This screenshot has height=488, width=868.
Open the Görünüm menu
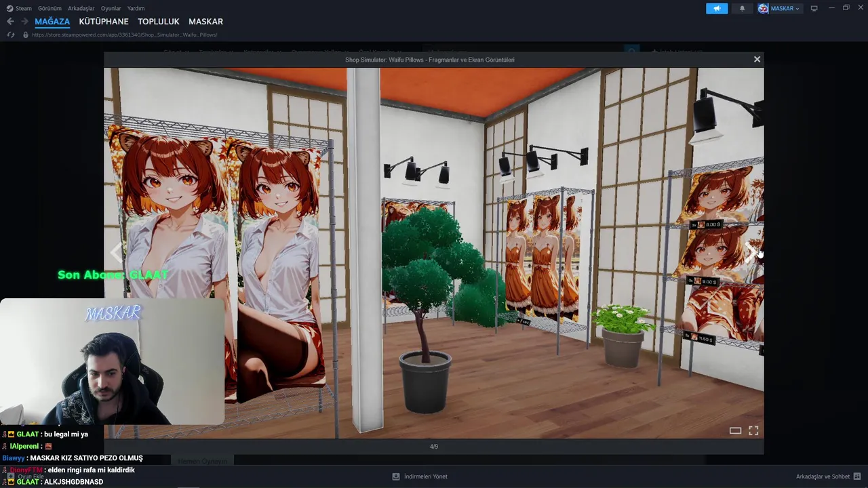pos(50,8)
